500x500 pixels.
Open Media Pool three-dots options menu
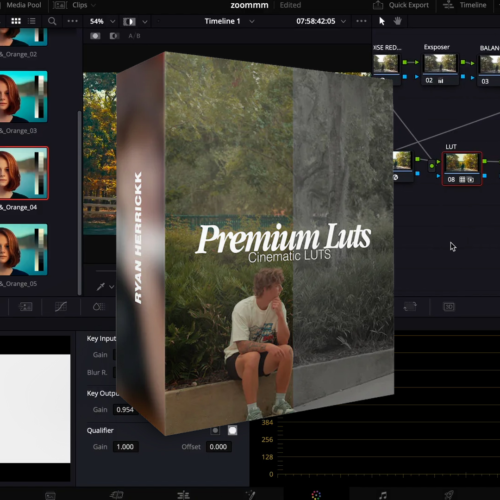point(72,21)
